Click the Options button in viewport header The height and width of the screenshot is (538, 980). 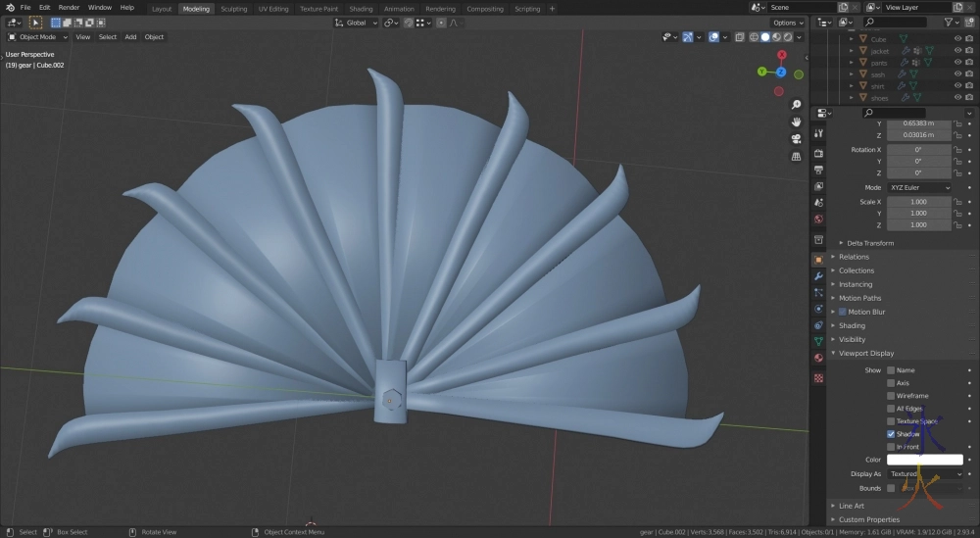pyautogui.click(x=787, y=23)
